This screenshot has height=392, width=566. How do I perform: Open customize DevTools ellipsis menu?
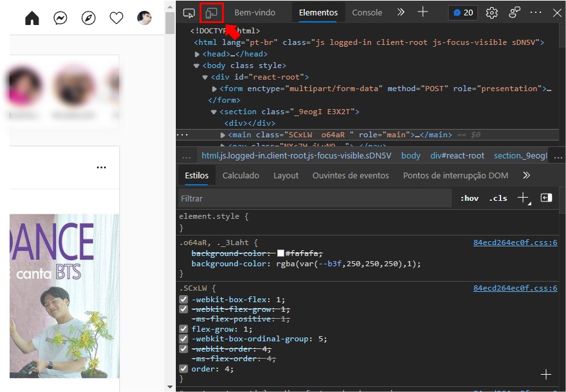click(536, 12)
